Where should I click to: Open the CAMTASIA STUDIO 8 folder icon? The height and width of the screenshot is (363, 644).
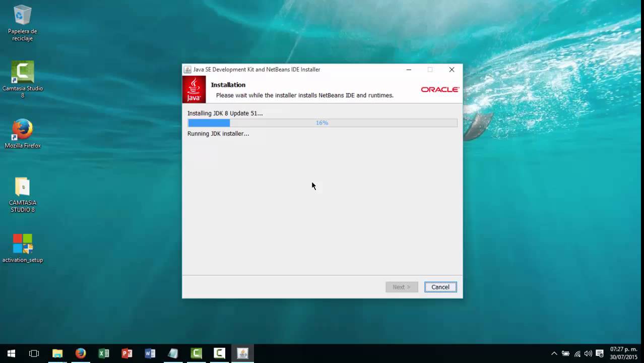tap(22, 195)
